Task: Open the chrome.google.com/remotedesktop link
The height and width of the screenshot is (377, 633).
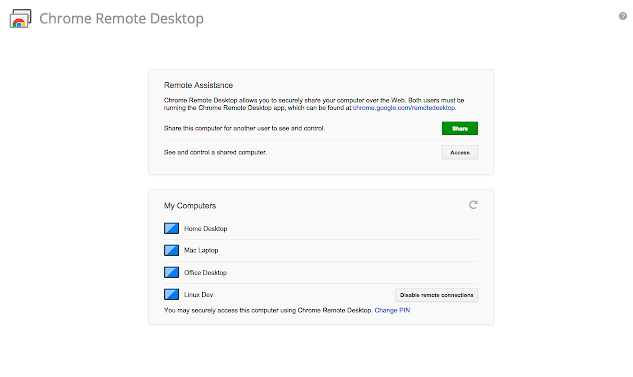Action: (x=405, y=108)
